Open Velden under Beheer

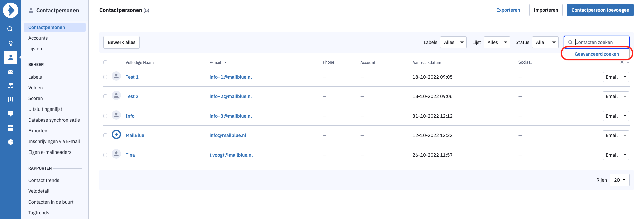point(35,88)
